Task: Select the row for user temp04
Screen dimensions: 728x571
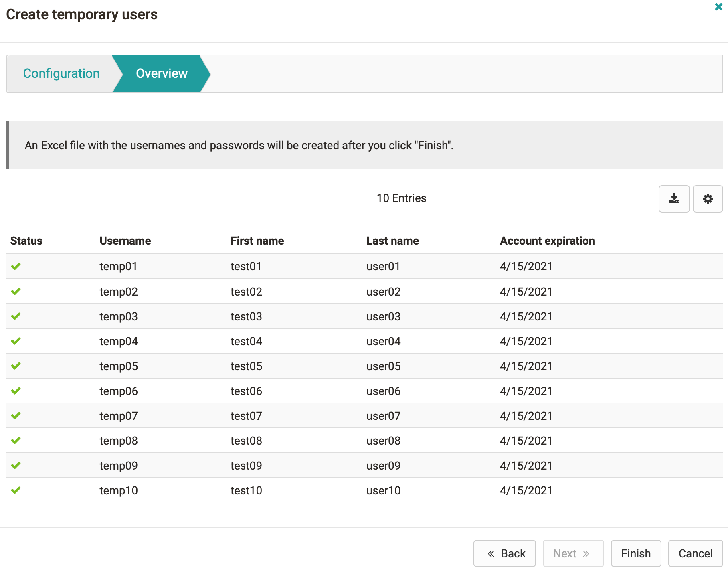Action: [x=281, y=341]
